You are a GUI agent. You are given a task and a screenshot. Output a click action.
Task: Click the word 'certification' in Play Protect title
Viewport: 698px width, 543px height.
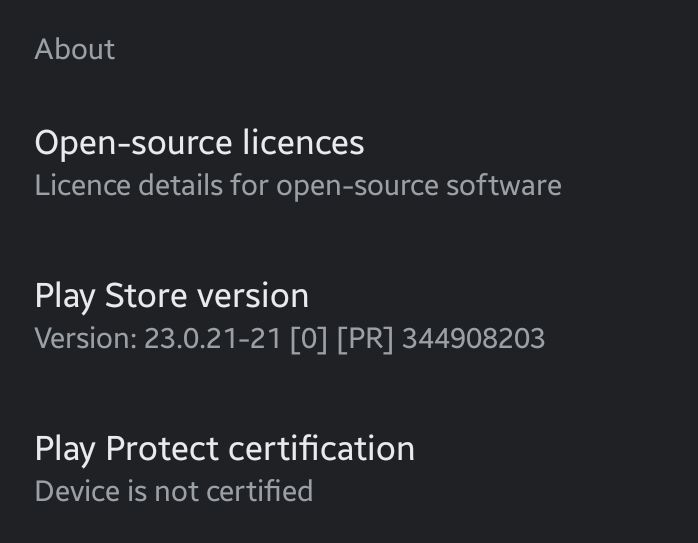pyautogui.click(x=321, y=449)
